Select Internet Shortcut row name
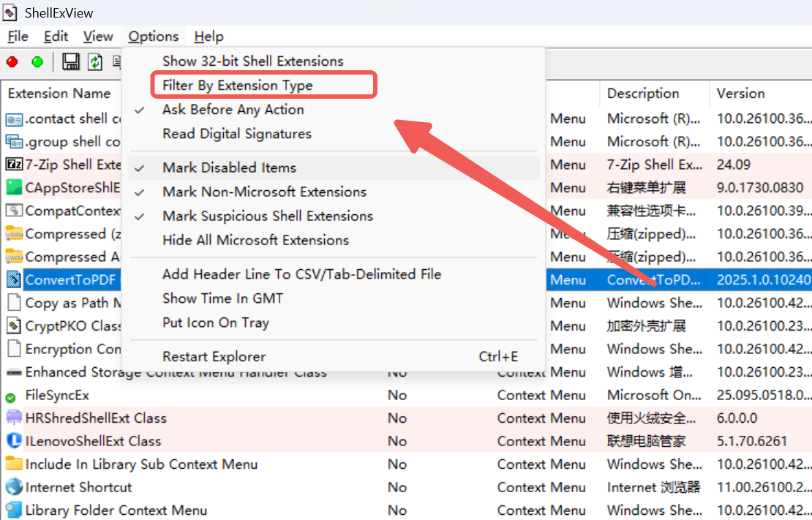The height and width of the screenshot is (520, 812). (78, 487)
